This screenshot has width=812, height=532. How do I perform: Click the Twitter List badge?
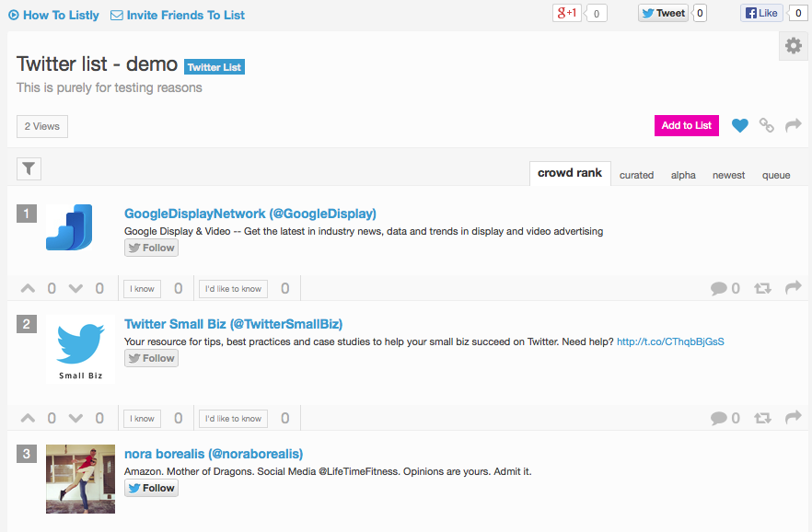tap(214, 67)
